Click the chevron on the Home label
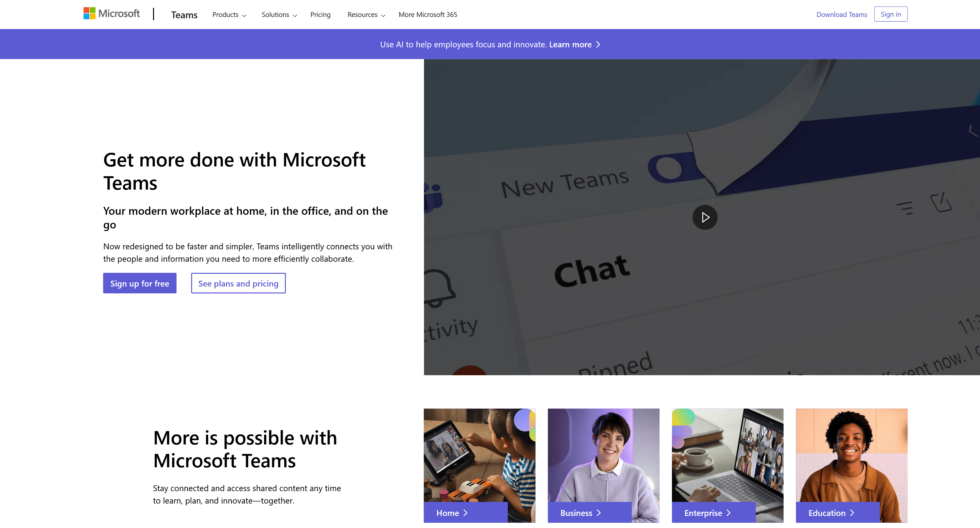This screenshot has width=980, height=528. coord(465,513)
